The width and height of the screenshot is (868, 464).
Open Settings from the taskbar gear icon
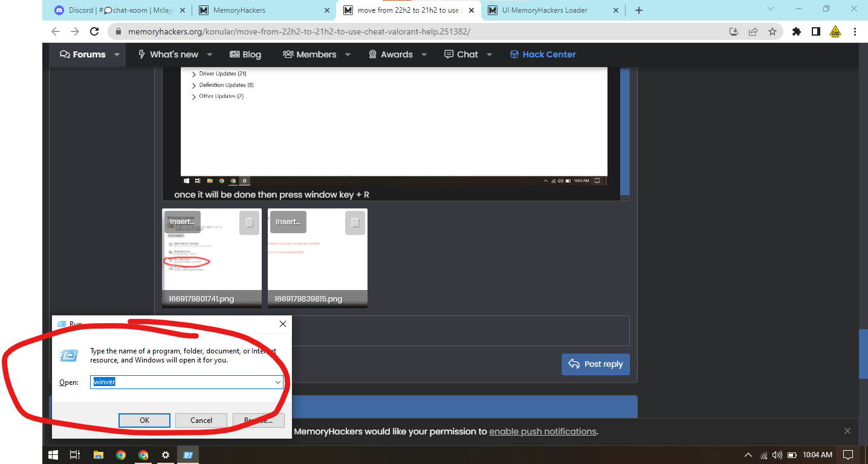click(166, 455)
